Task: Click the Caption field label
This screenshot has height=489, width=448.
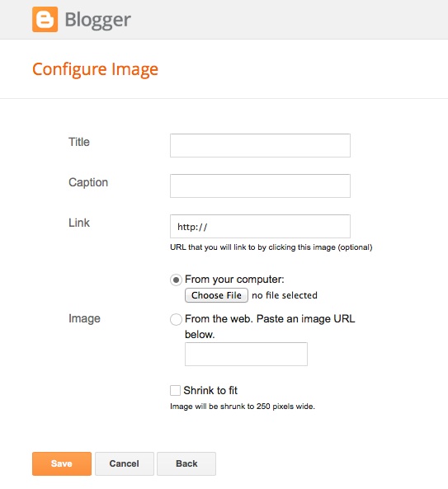Action: (x=88, y=182)
